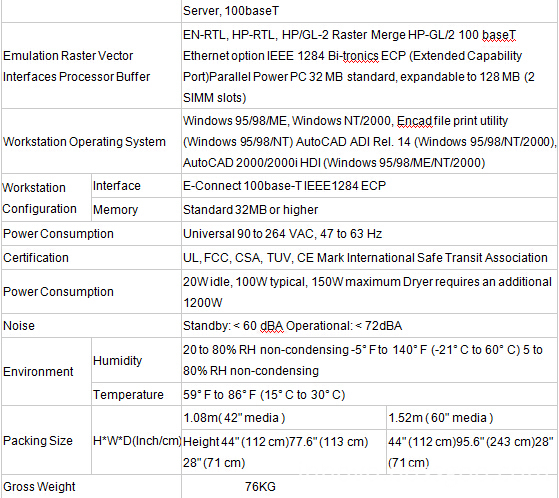Viewport: 559px width, 498px height.
Task: Click the Certification row label
Action: [91, 258]
